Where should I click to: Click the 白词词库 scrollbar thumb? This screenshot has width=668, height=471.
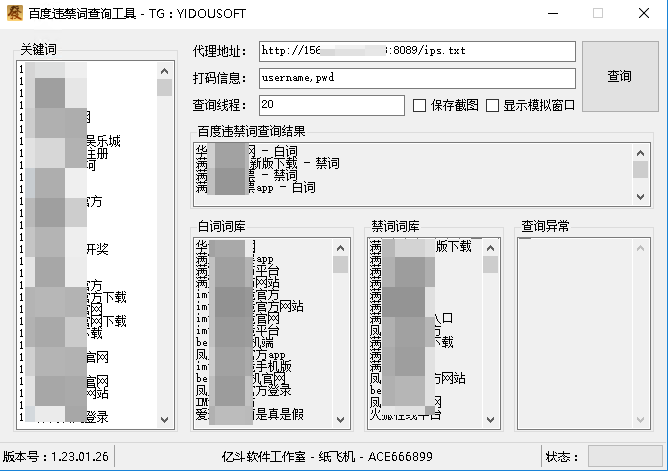[340, 264]
